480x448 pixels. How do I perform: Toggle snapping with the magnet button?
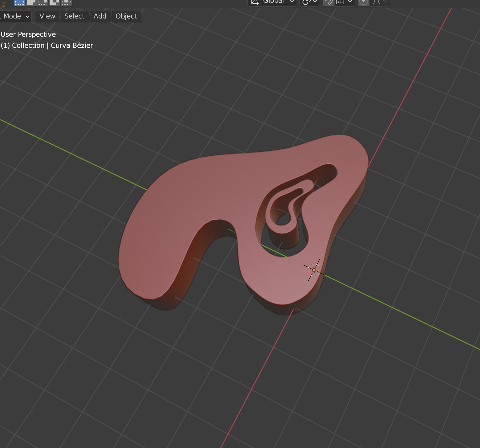click(x=328, y=2)
